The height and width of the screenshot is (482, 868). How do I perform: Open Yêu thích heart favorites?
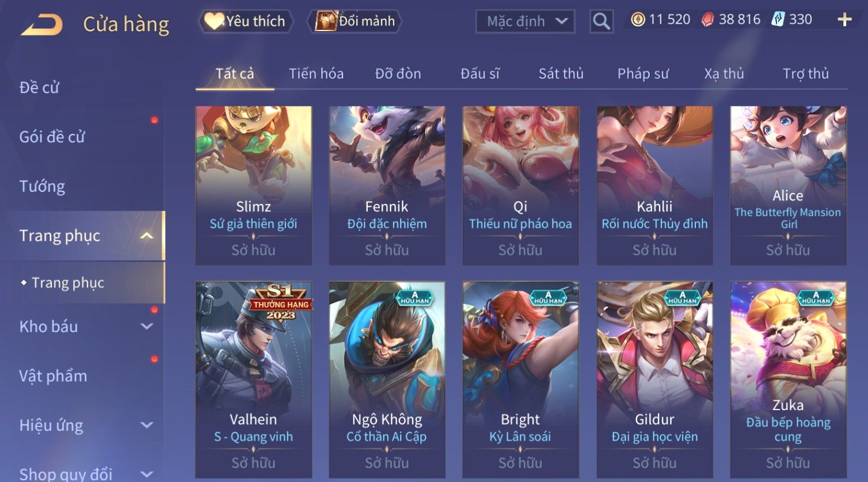[246, 21]
